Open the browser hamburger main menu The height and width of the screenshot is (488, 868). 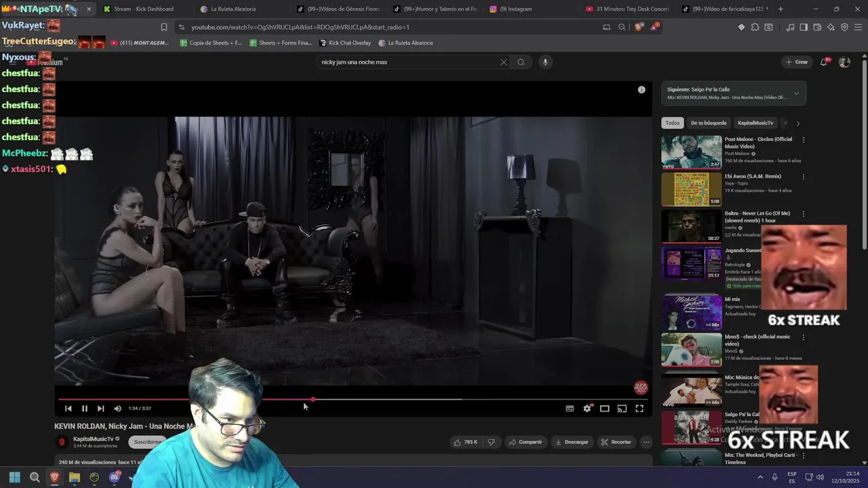(858, 27)
